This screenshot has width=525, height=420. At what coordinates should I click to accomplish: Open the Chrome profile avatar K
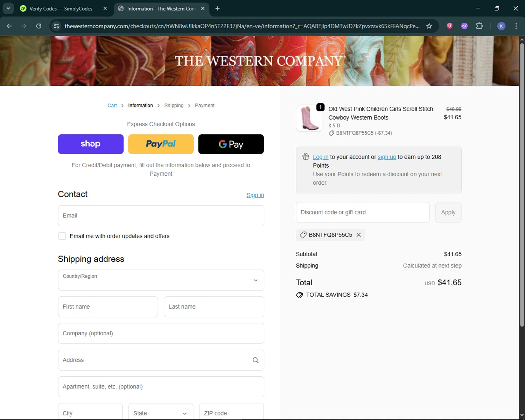pyautogui.click(x=501, y=26)
